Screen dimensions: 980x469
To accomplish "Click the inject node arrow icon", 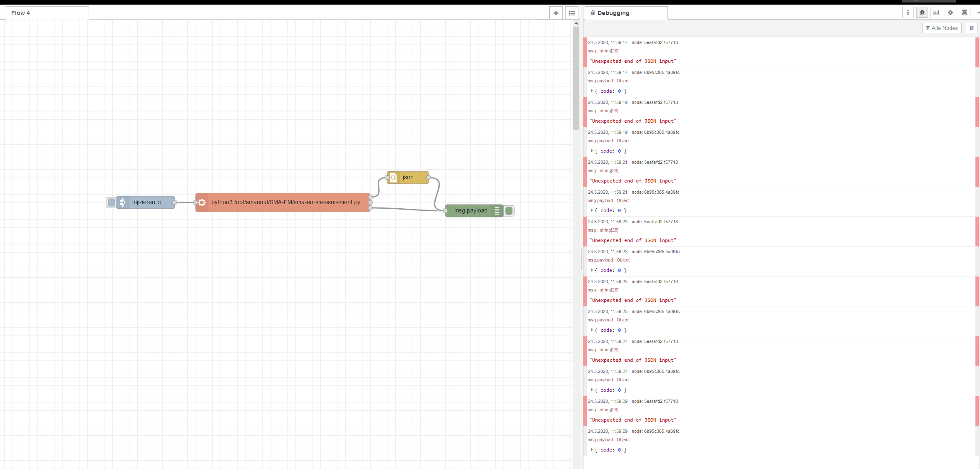I will coord(122,202).
